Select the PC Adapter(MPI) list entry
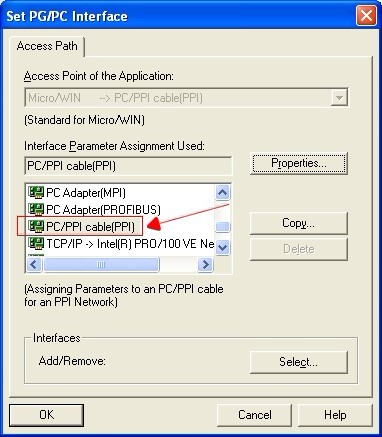The height and width of the screenshot is (437, 382). coord(77,193)
